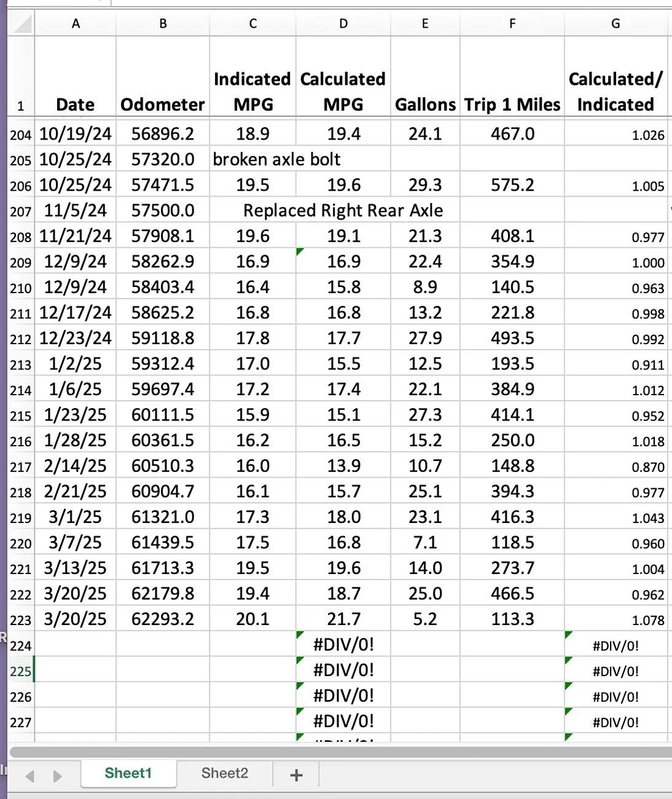The width and height of the screenshot is (672, 799).
Task: Select the Sheet1 tab
Action: pos(128,773)
